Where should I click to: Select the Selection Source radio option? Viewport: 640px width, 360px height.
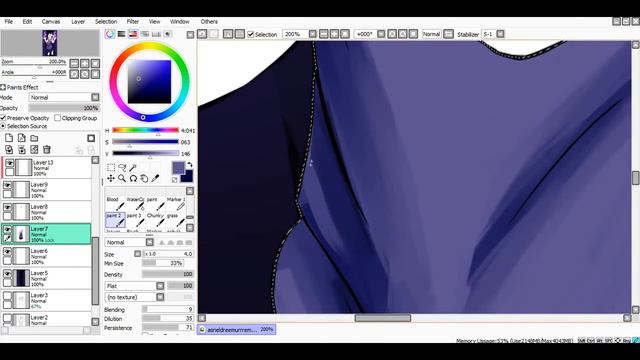pyautogui.click(x=3, y=126)
